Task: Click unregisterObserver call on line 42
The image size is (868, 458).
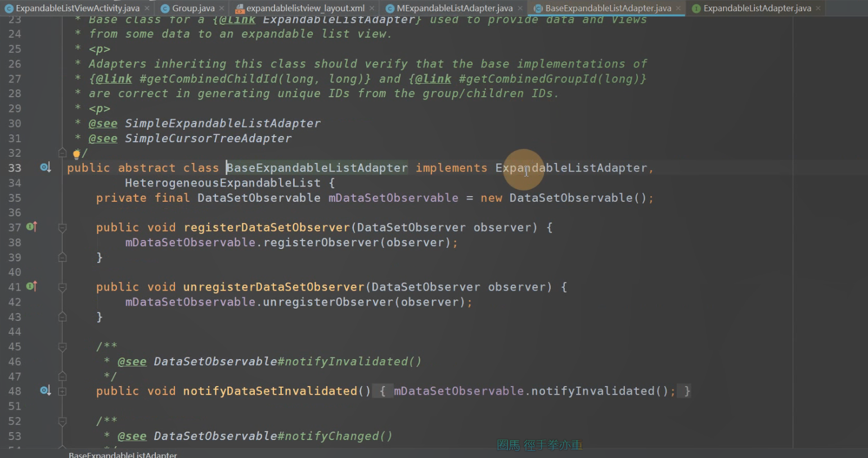Action: (x=329, y=302)
